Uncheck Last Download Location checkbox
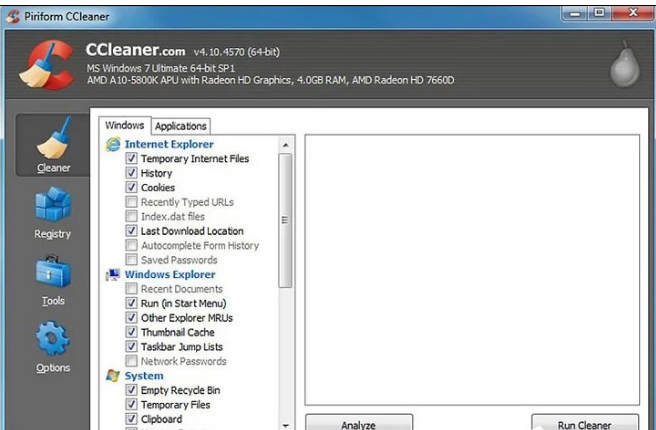 pos(131,230)
